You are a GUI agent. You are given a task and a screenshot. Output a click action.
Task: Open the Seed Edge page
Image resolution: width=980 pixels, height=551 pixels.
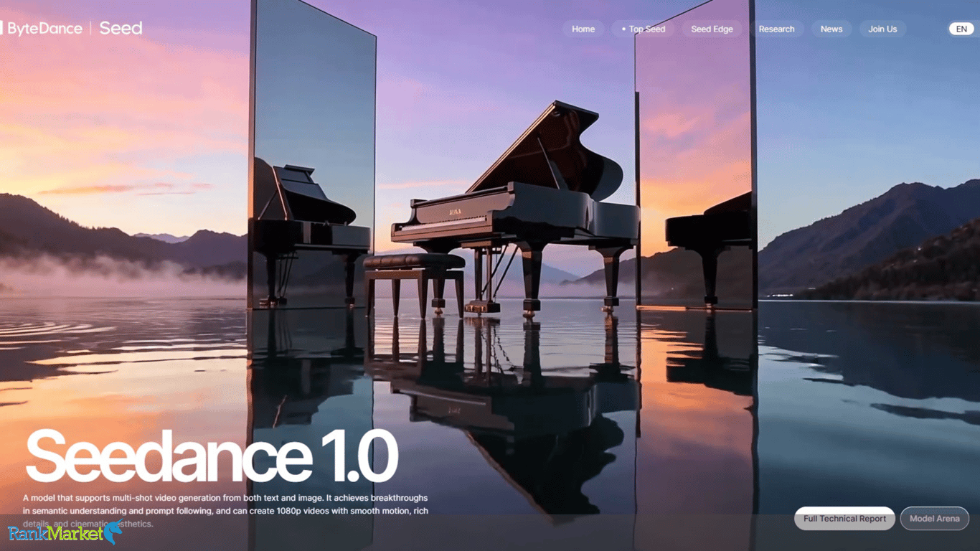(x=712, y=29)
